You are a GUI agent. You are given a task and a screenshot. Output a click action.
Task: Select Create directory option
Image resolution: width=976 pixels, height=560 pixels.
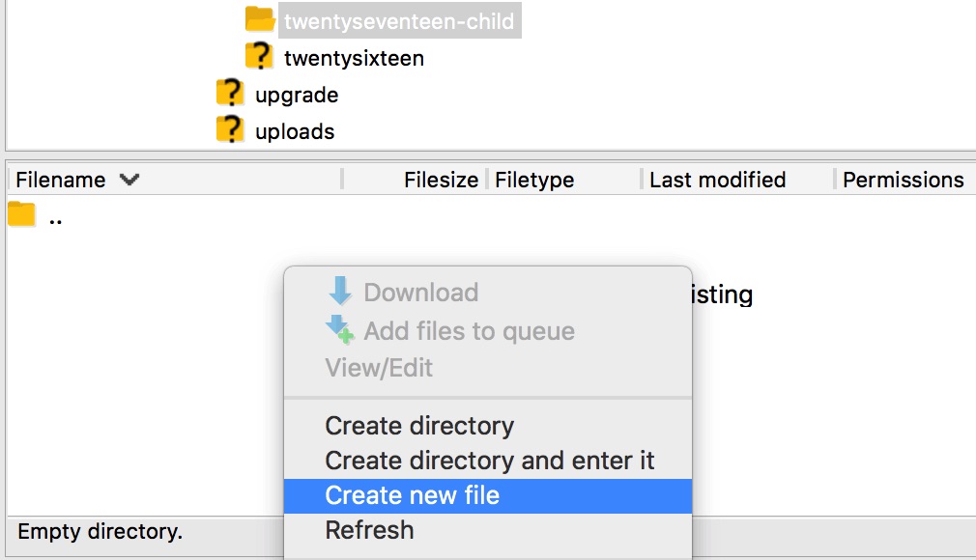(419, 425)
